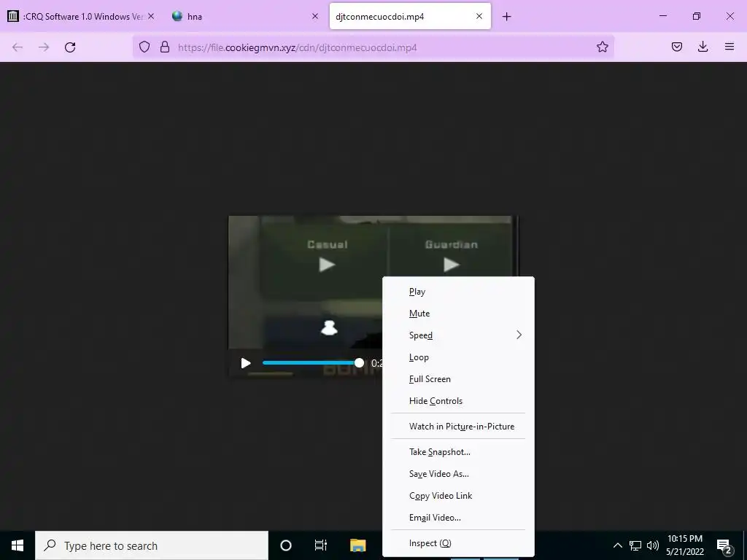Image resolution: width=747 pixels, height=560 pixels.
Task: Open Cortana circle icon on taskbar
Action: coord(286,545)
